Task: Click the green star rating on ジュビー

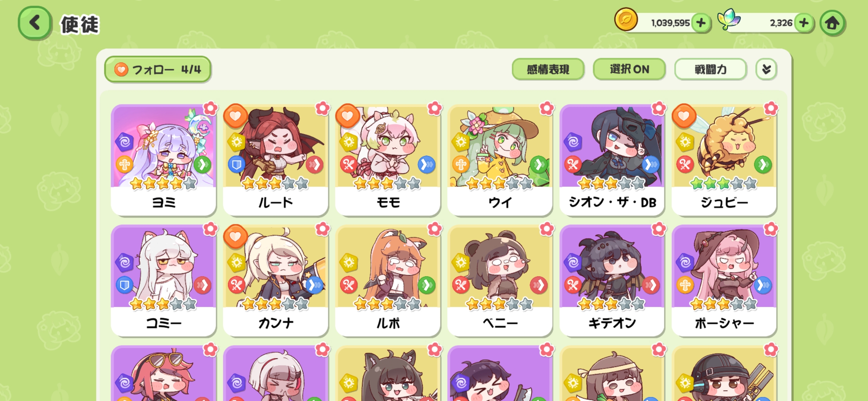Action: point(724,183)
